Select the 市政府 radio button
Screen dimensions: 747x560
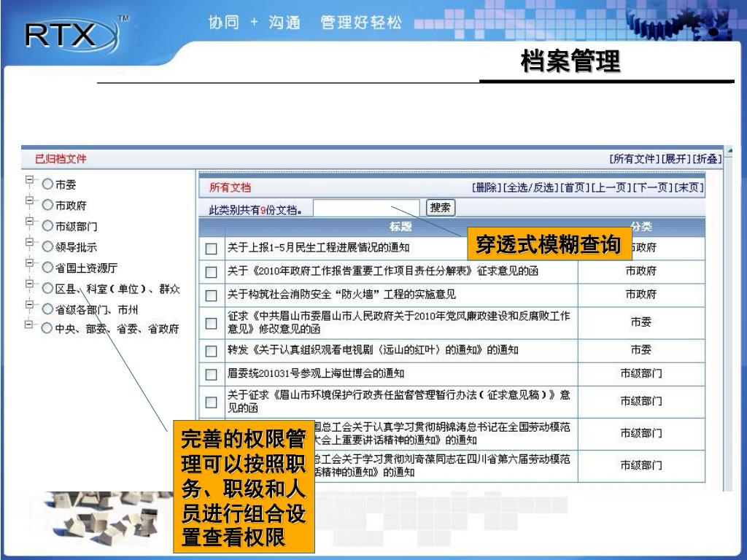click(x=48, y=206)
